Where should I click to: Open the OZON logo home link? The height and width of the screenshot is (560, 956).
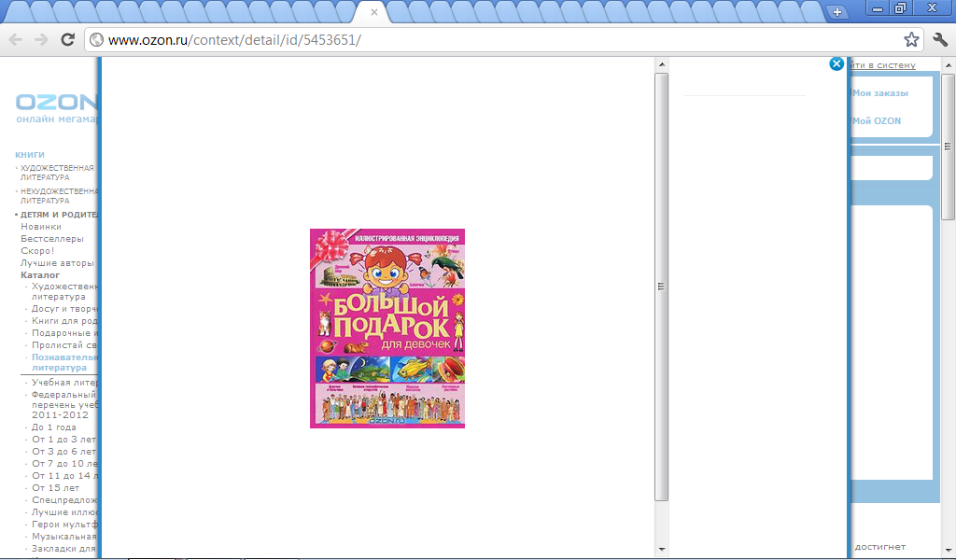click(57, 102)
